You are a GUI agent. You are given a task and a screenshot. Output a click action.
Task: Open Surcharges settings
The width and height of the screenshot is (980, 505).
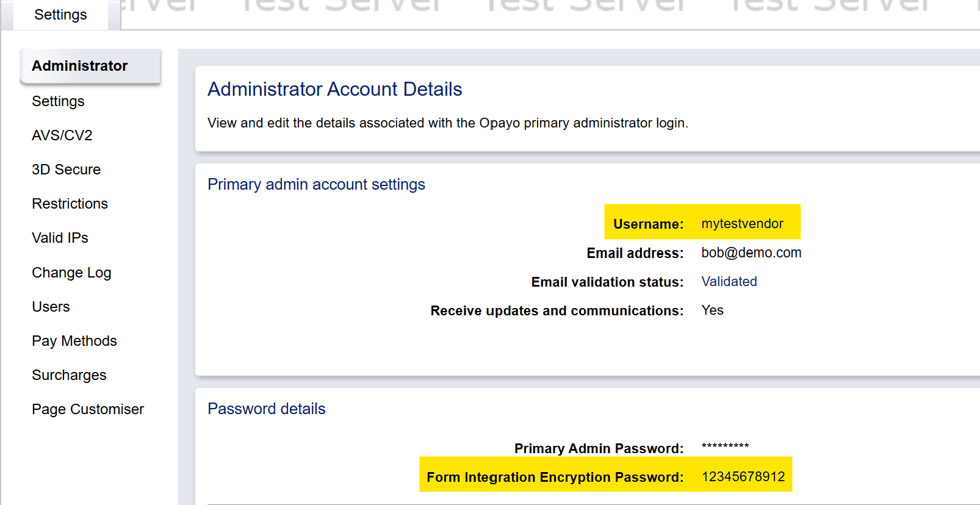coord(69,375)
